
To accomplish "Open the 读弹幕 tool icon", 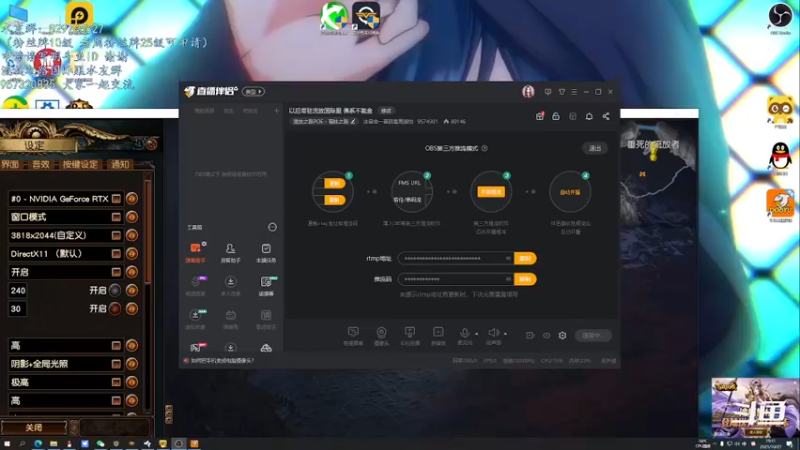I will coord(266,286).
